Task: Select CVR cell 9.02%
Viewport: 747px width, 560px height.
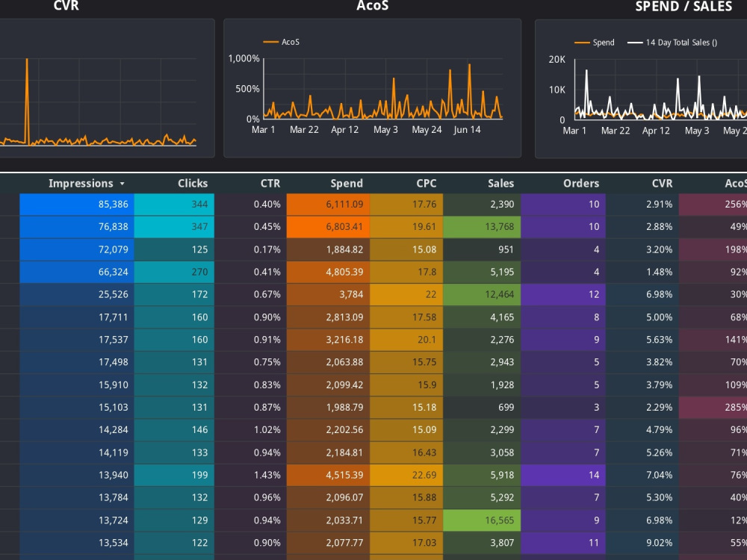Action: click(x=642, y=542)
